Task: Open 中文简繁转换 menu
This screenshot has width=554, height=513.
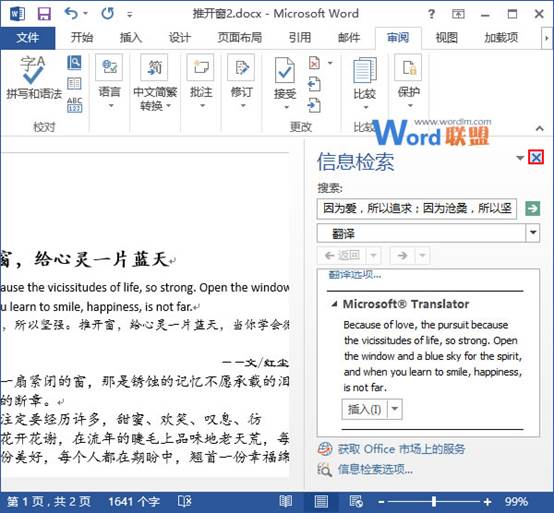Action: coord(155,83)
